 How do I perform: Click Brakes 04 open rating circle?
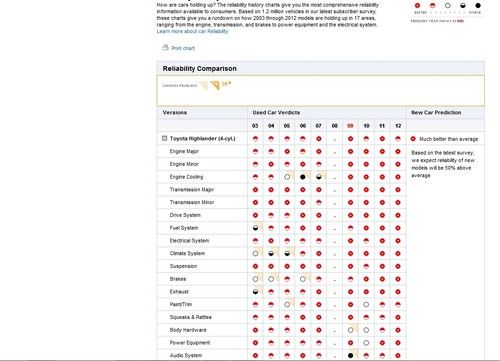271,279
